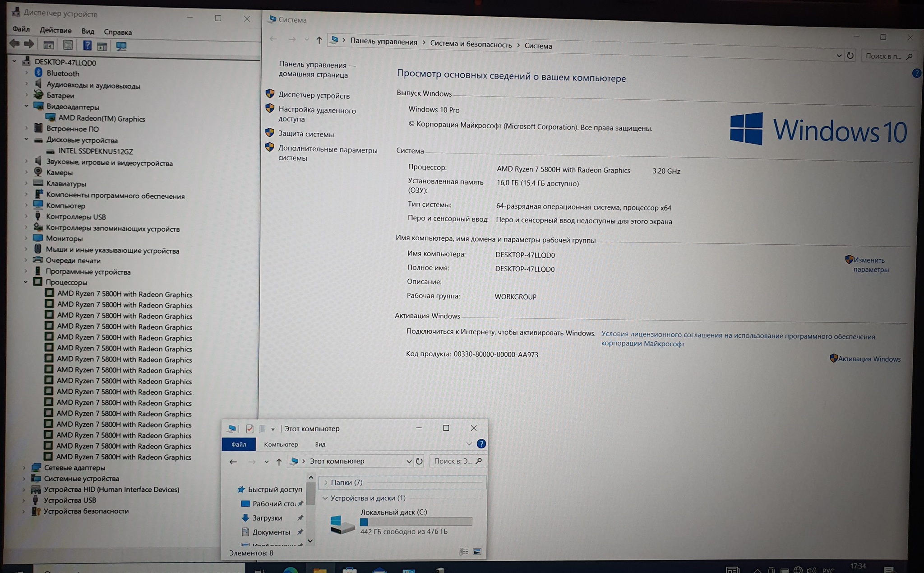Open address history dropdown in Этот компьютер

pos(408,461)
